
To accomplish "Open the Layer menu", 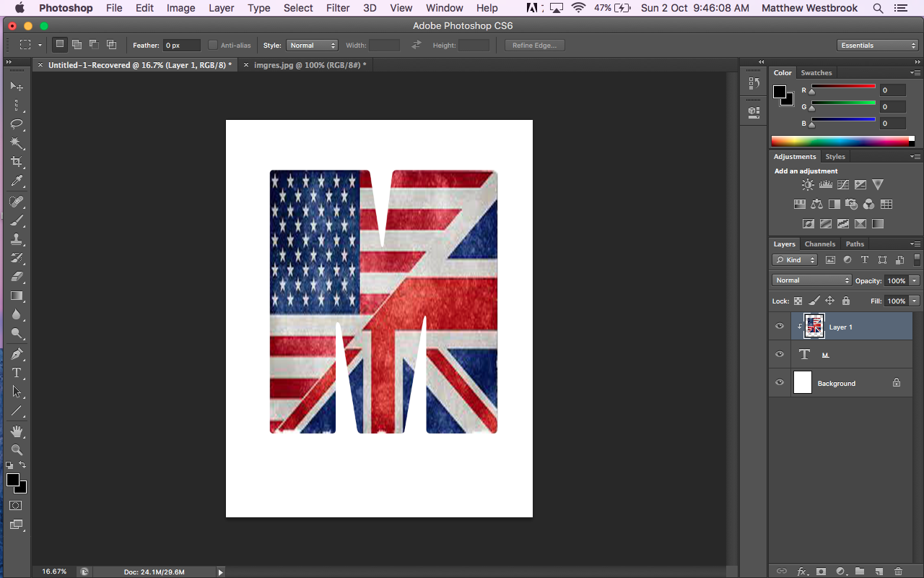I will [221, 8].
